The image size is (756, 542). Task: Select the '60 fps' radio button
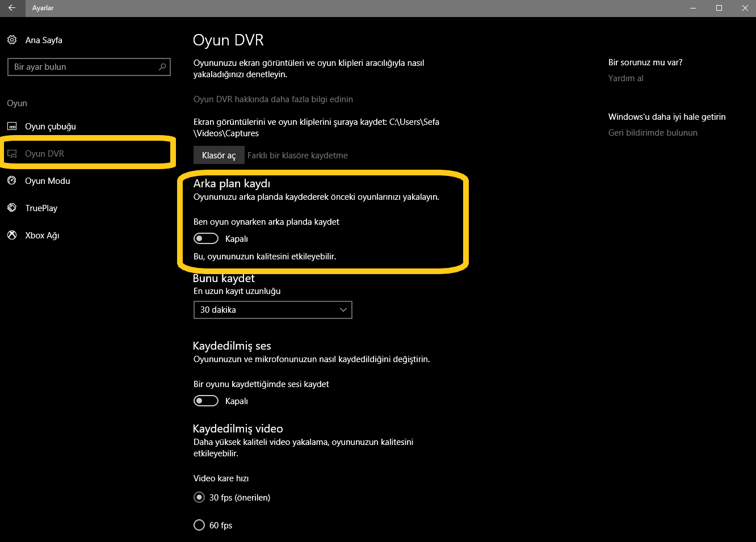199,525
